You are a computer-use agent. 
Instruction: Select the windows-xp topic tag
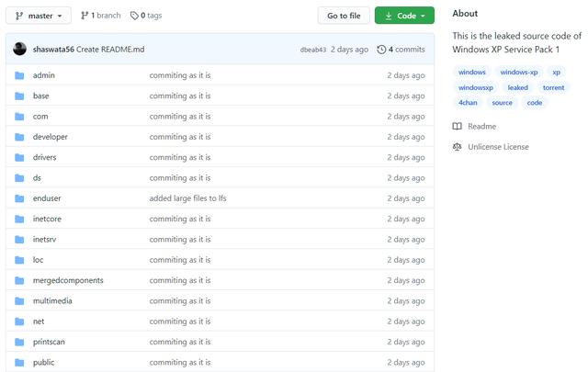pos(519,72)
